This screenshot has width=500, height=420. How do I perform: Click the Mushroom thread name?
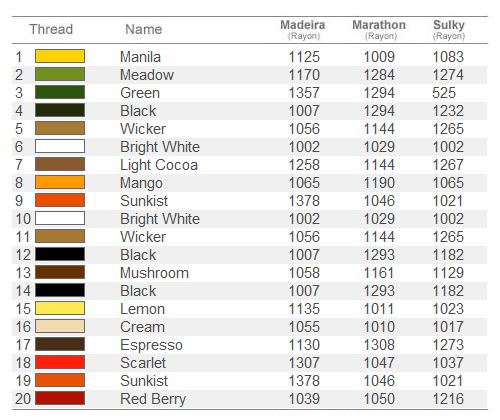click(x=154, y=273)
